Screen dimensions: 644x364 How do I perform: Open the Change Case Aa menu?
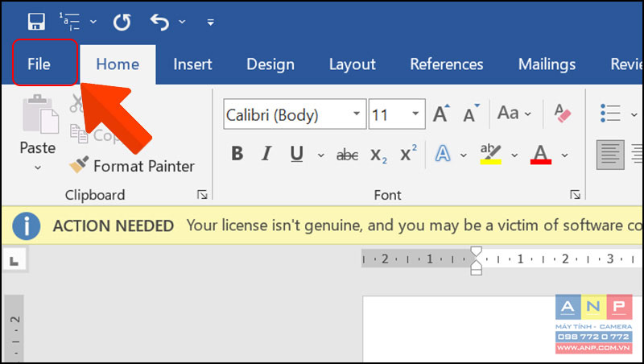514,113
